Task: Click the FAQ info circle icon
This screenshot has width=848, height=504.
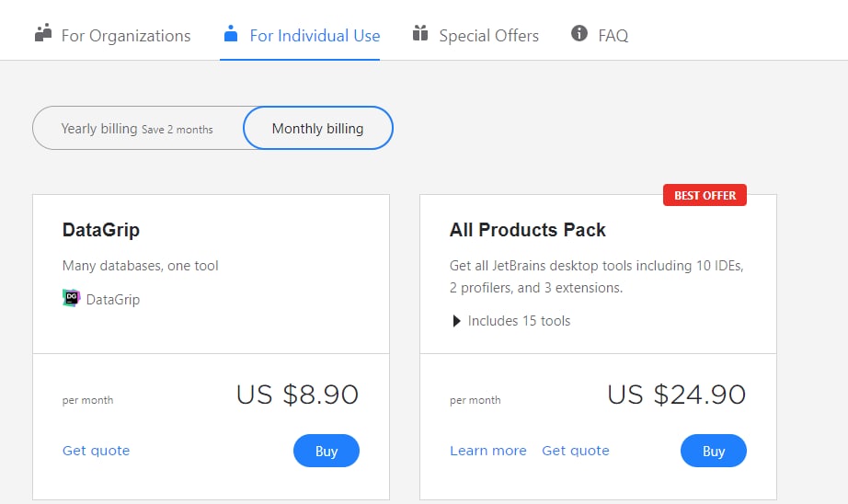Action: click(579, 33)
